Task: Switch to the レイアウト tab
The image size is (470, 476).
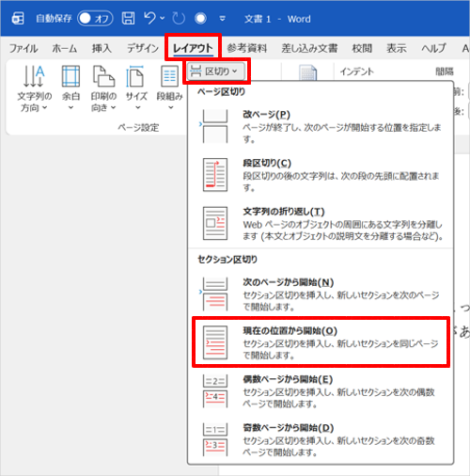Action: pyautogui.click(x=193, y=48)
